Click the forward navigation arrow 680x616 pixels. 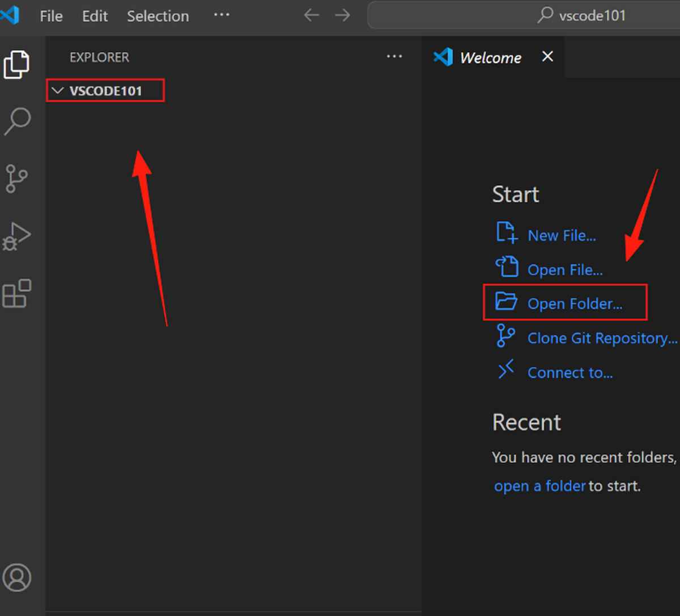pos(342,16)
